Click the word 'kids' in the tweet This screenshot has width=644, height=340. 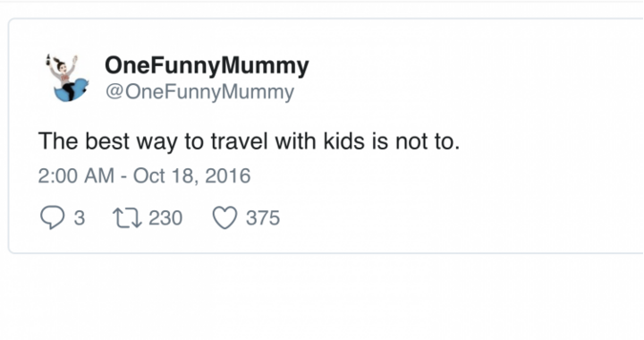(344, 141)
